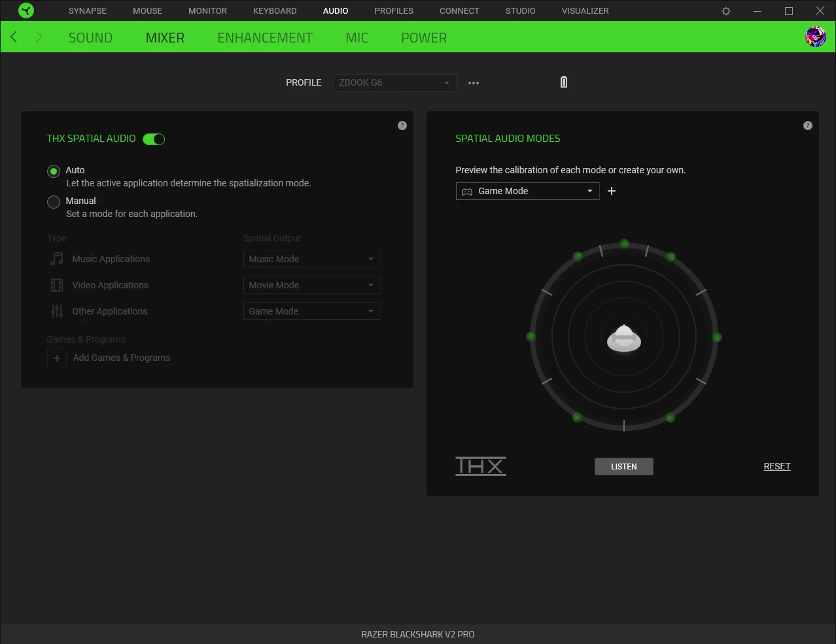This screenshot has height=644, width=836.
Task: Open the STUDIO top menu
Action: click(520, 11)
